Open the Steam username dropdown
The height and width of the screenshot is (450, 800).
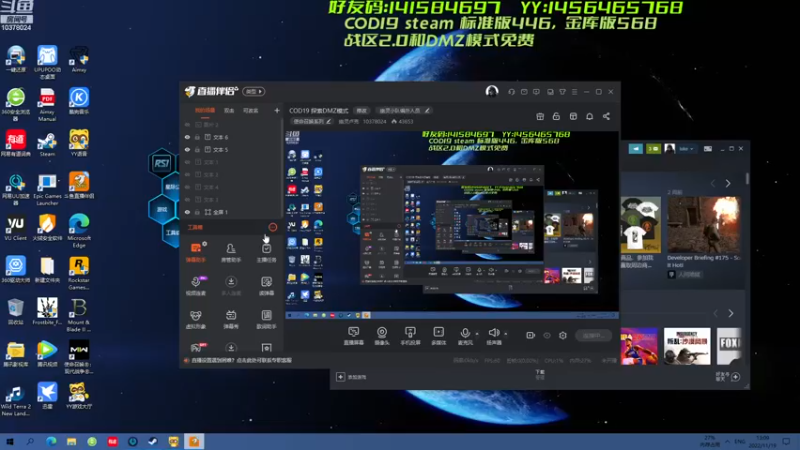(x=687, y=148)
